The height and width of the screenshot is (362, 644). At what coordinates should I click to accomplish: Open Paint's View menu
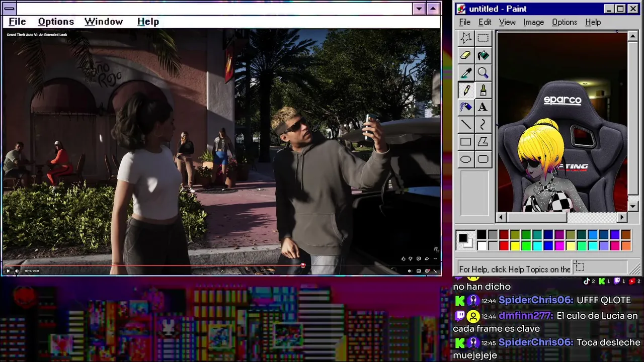click(x=507, y=22)
